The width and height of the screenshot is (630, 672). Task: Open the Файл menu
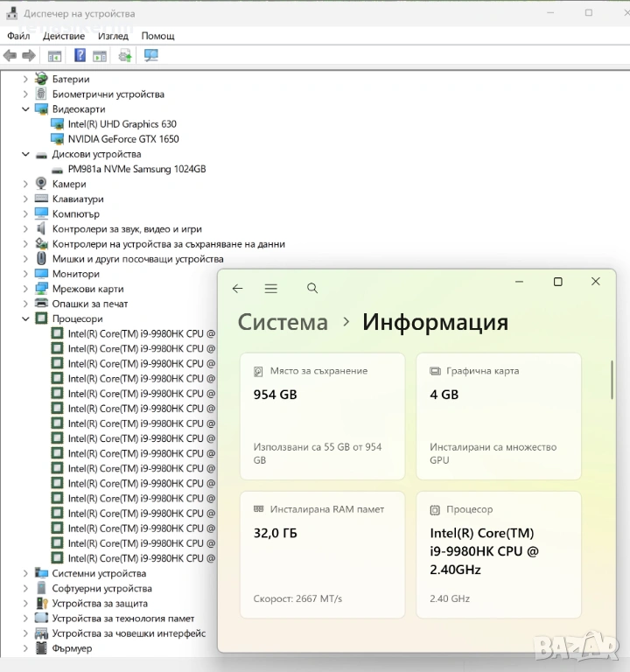pos(18,36)
